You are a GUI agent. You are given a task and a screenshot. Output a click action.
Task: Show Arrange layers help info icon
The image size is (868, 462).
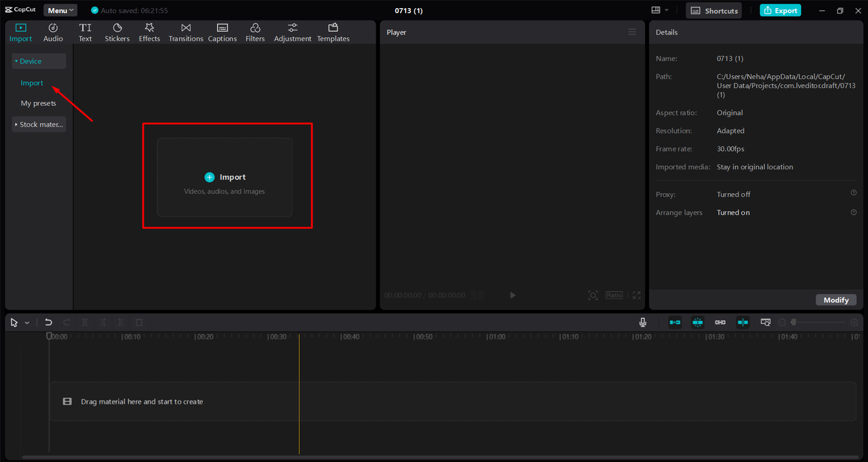pyautogui.click(x=854, y=212)
